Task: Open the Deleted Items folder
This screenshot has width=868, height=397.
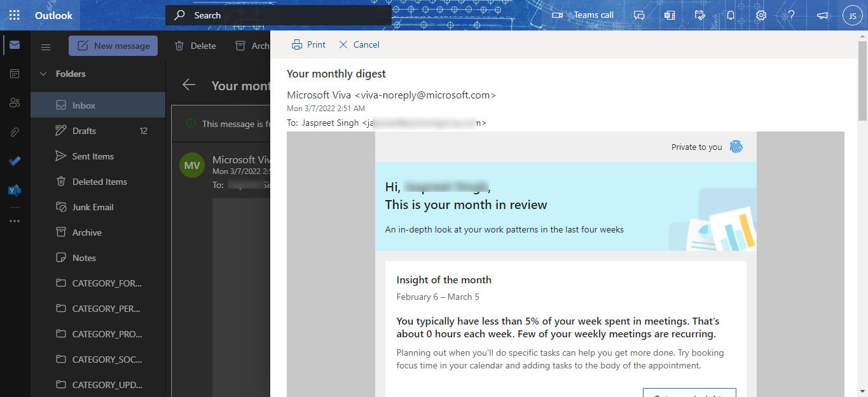Action: click(98, 182)
